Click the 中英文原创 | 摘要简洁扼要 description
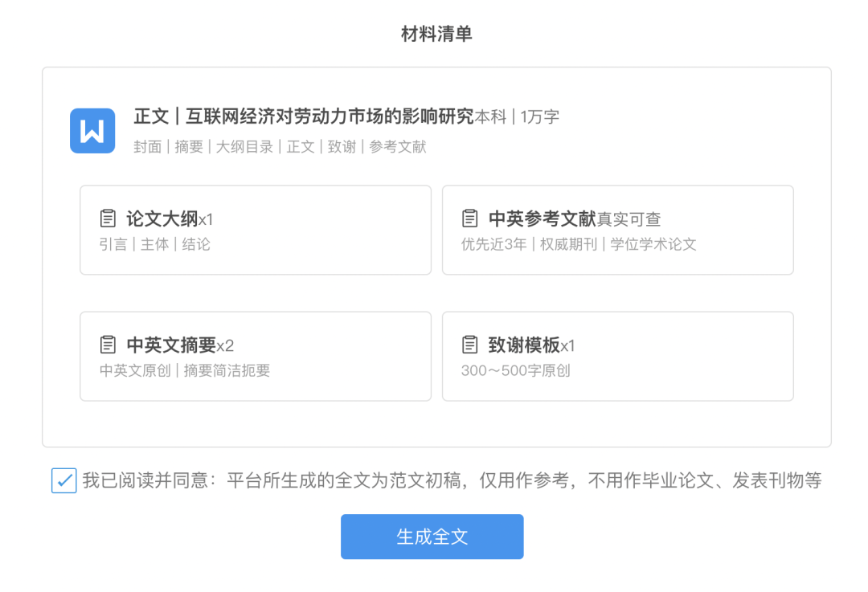The image size is (868, 592). tap(185, 370)
